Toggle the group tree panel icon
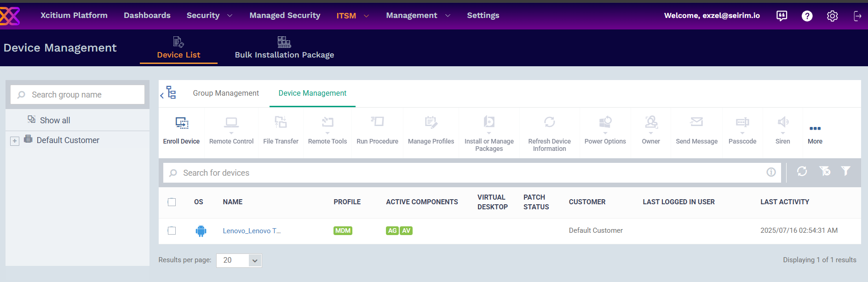The image size is (868, 282). (168, 93)
